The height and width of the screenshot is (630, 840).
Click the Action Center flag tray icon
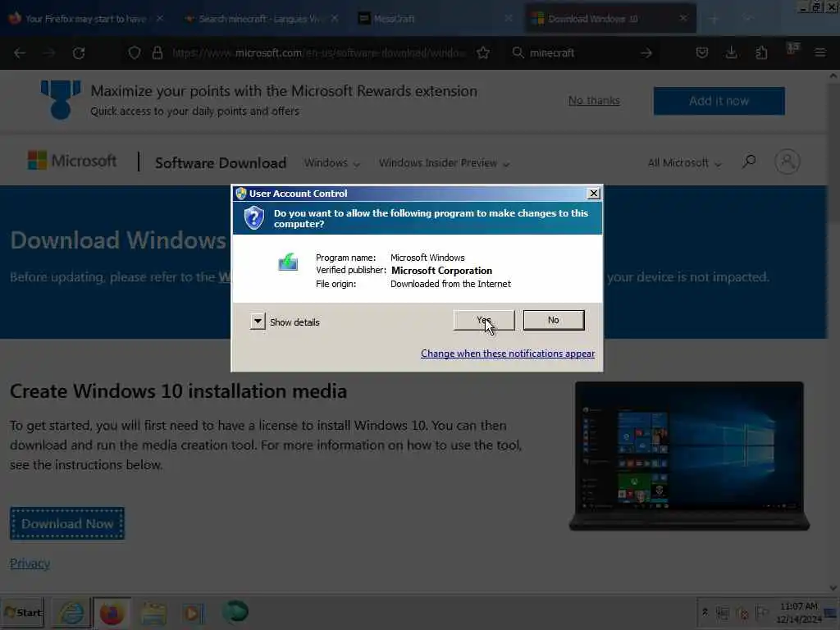click(x=760, y=612)
